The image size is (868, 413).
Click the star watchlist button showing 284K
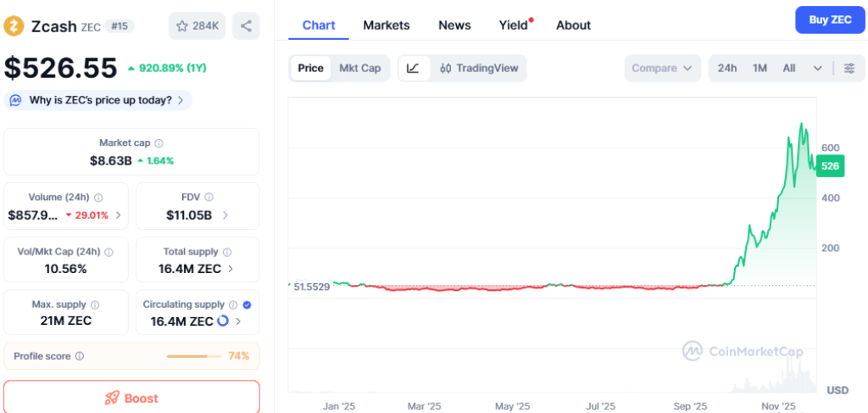[197, 25]
